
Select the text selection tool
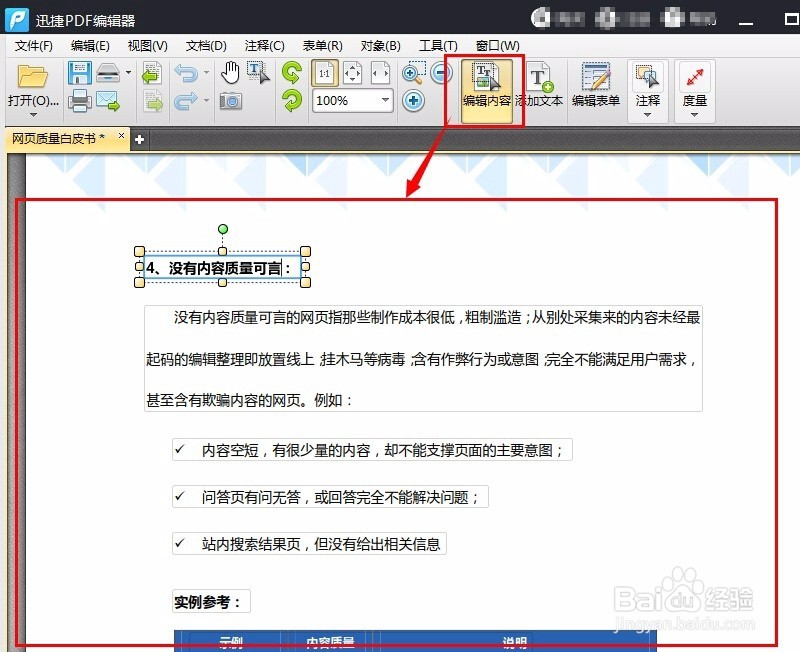[x=258, y=73]
